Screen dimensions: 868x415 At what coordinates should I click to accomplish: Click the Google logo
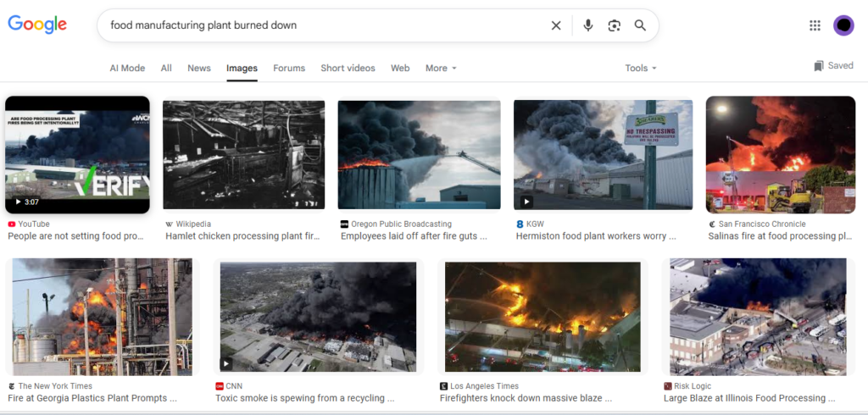pos(37,25)
